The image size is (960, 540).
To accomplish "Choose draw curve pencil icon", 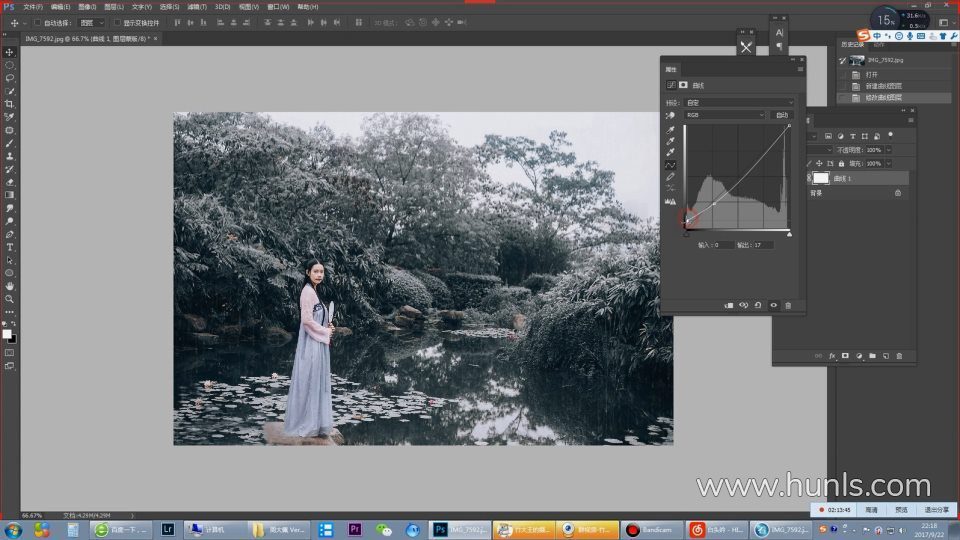I will 670,177.
